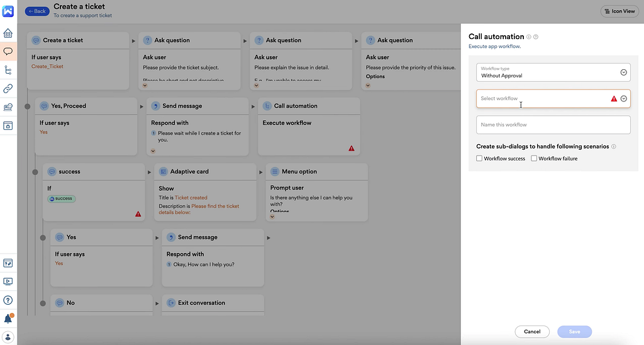Click the No dialog node header
Image resolution: width=644 pixels, height=345 pixels.
pos(101,303)
